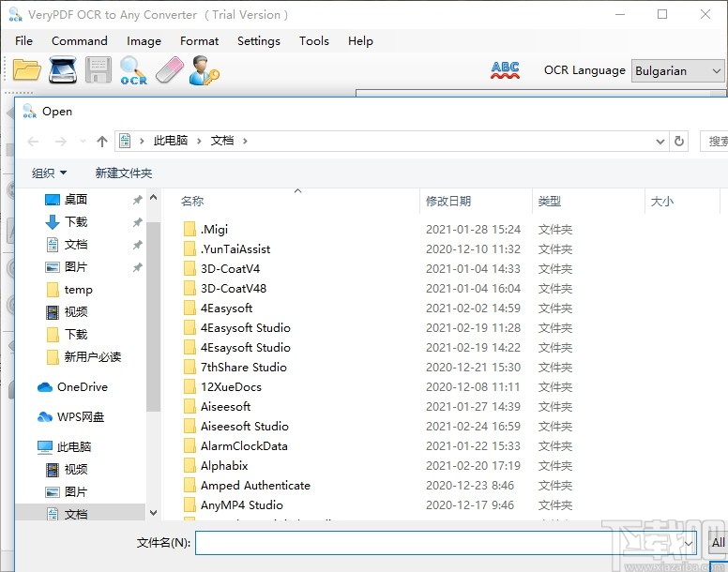Run OCR with the magnifier OCR icon
728x572 pixels.
coord(133,70)
